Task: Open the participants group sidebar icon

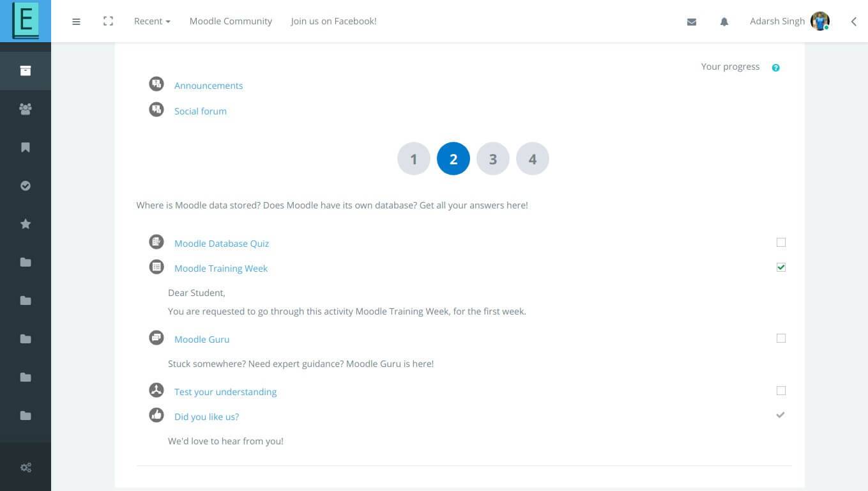Action: point(26,109)
